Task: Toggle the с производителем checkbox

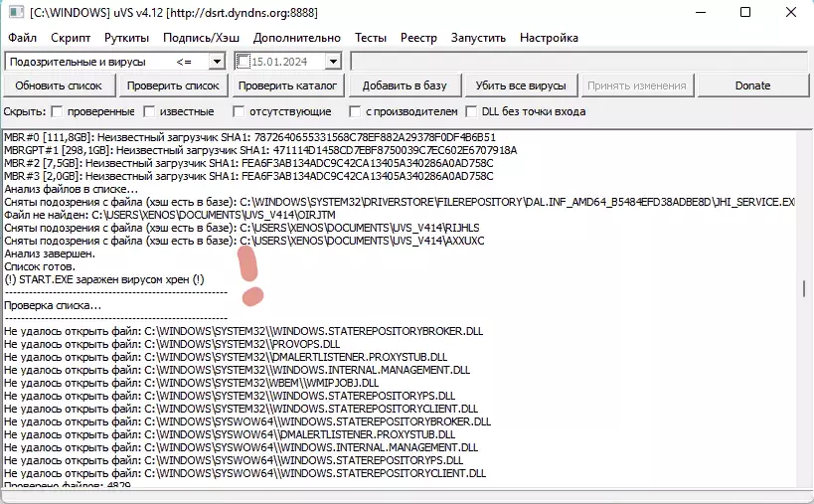Action: (355, 111)
